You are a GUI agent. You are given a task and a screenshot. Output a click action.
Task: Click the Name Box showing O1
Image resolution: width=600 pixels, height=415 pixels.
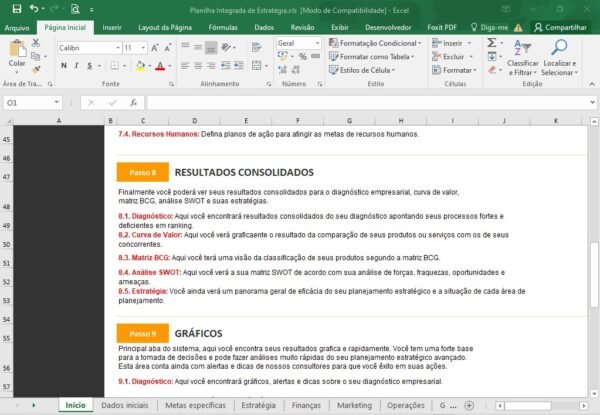coord(33,103)
